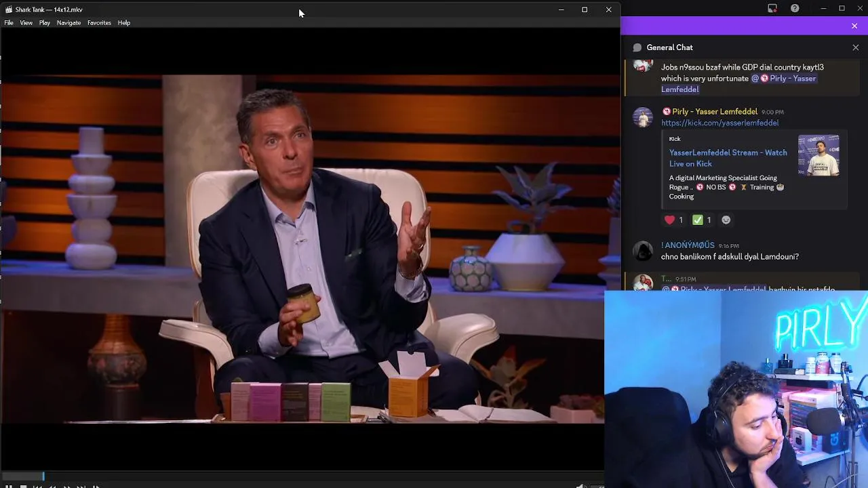The height and width of the screenshot is (488, 868).
Task: Click the 'Kick' provider label in embed
Action: pyautogui.click(x=675, y=139)
